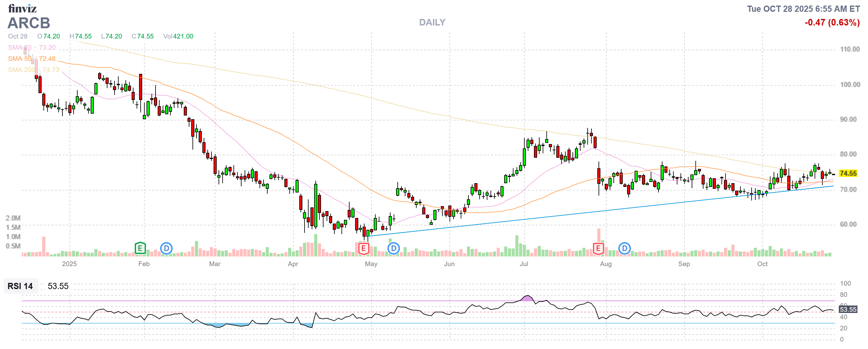This screenshot has height=349, width=868.
Task: Click the Oct month axis label
Action: point(762,264)
